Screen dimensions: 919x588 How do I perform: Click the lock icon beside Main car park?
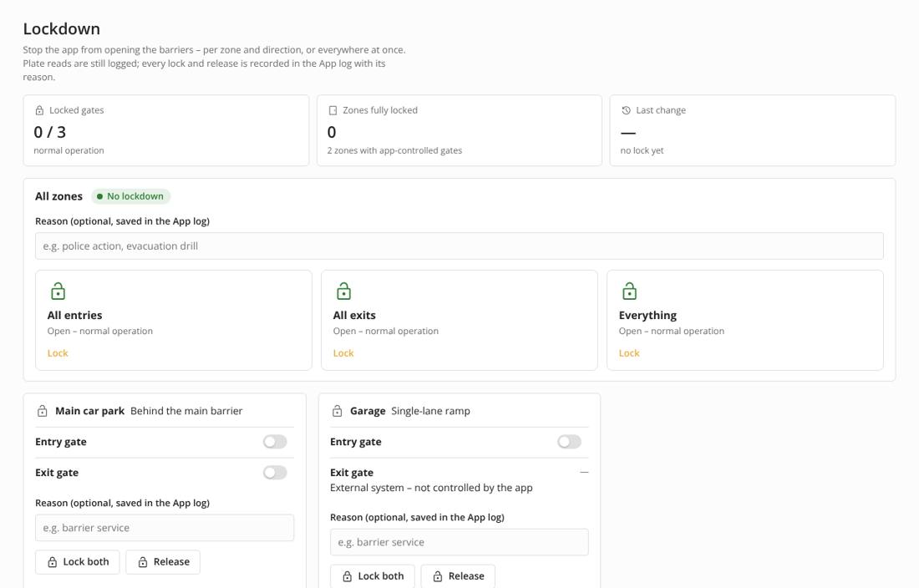coord(43,411)
